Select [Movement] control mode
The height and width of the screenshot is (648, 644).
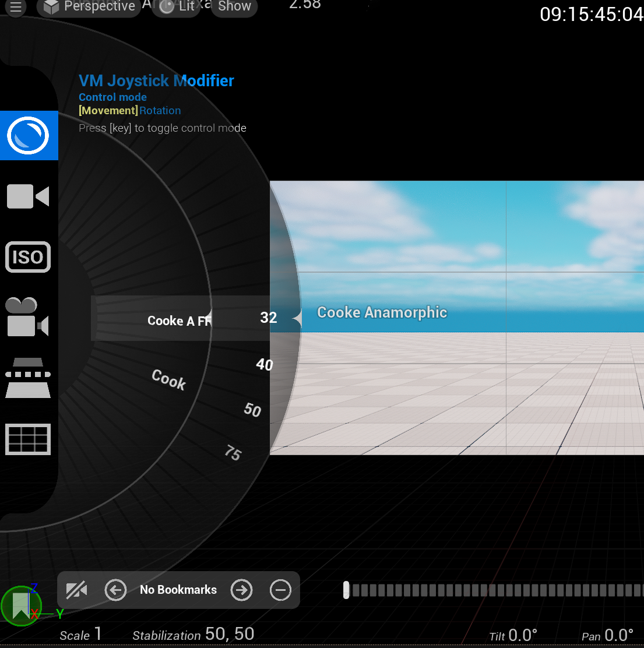click(x=108, y=111)
